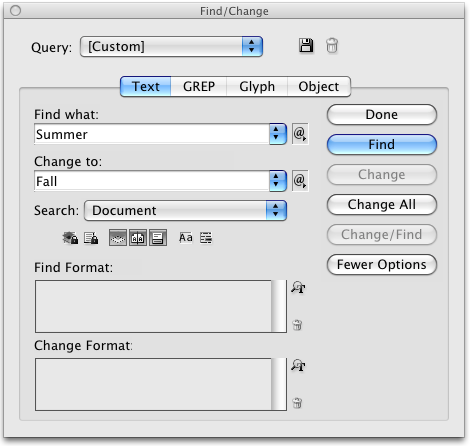Toggle Include Locked Stories option
Screen dimensions: 472x446
click(91, 238)
